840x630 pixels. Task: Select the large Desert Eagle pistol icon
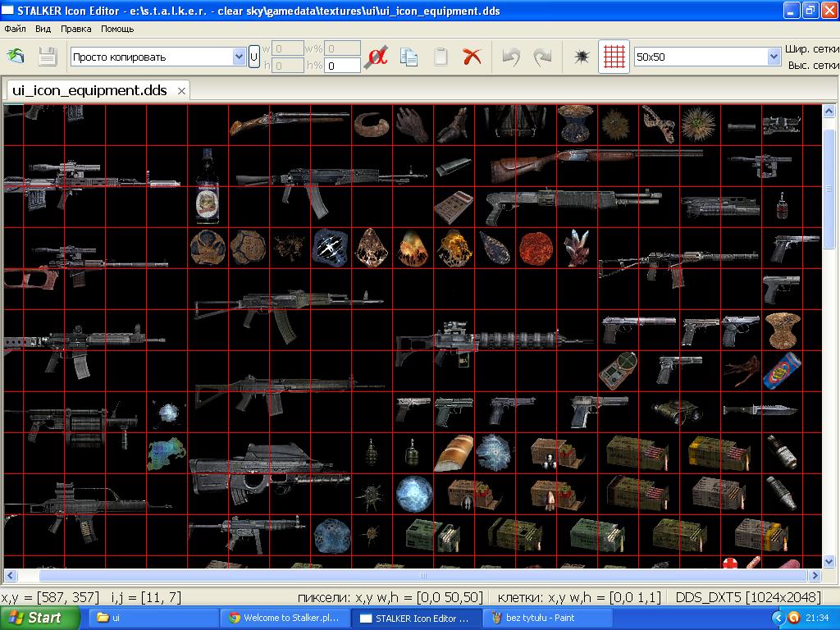click(598, 411)
